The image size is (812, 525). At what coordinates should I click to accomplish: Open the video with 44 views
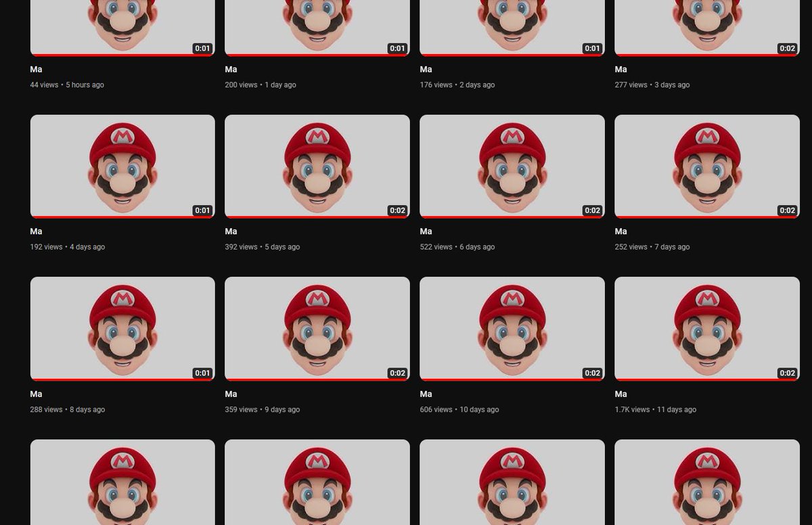point(122,27)
